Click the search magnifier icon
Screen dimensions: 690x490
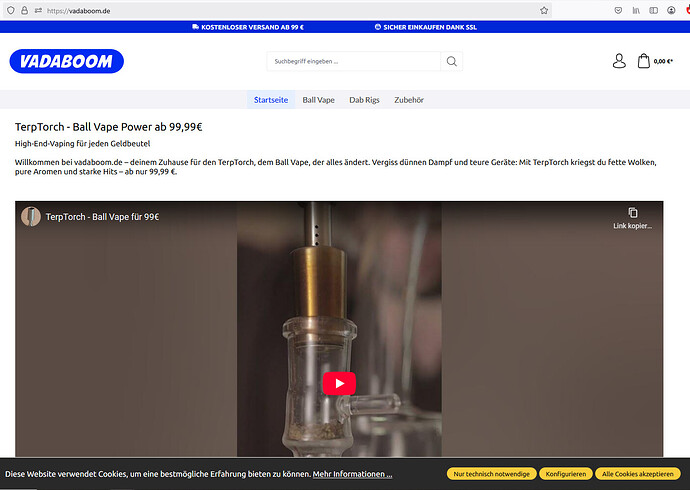pos(452,61)
